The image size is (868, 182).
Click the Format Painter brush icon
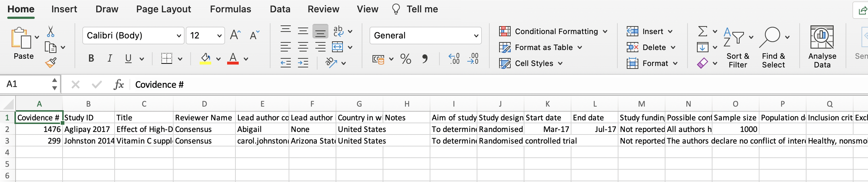(x=51, y=63)
